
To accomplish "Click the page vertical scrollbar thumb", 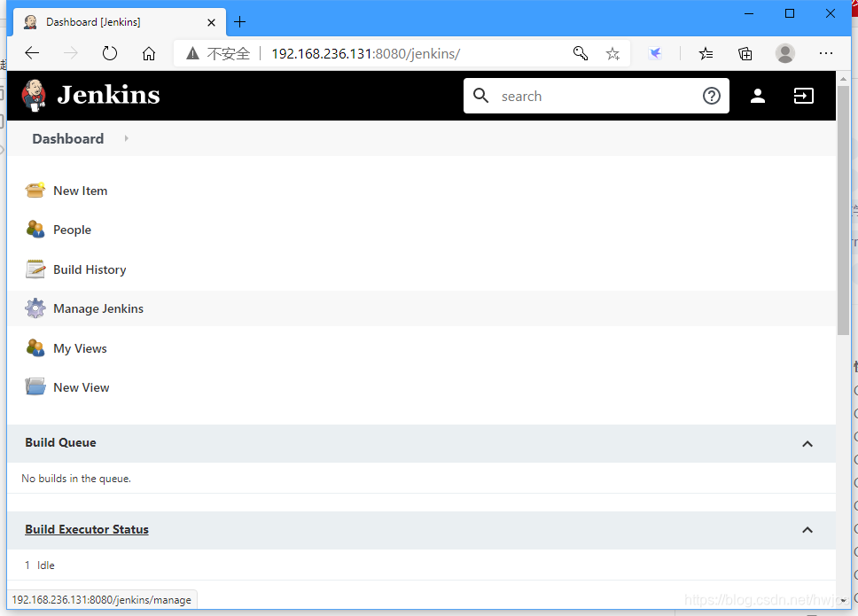I will pyautogui.click(x=843, y=210).
